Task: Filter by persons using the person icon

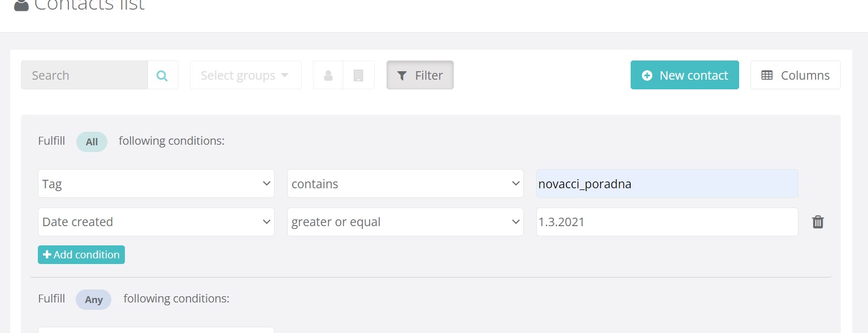Action: click(x=328, y=75)
